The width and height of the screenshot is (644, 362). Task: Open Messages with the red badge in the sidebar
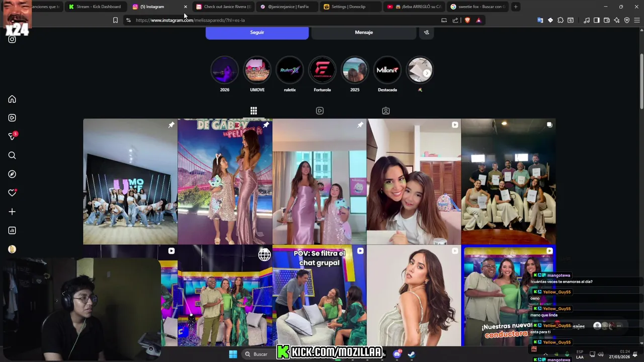tap(12, 136)
